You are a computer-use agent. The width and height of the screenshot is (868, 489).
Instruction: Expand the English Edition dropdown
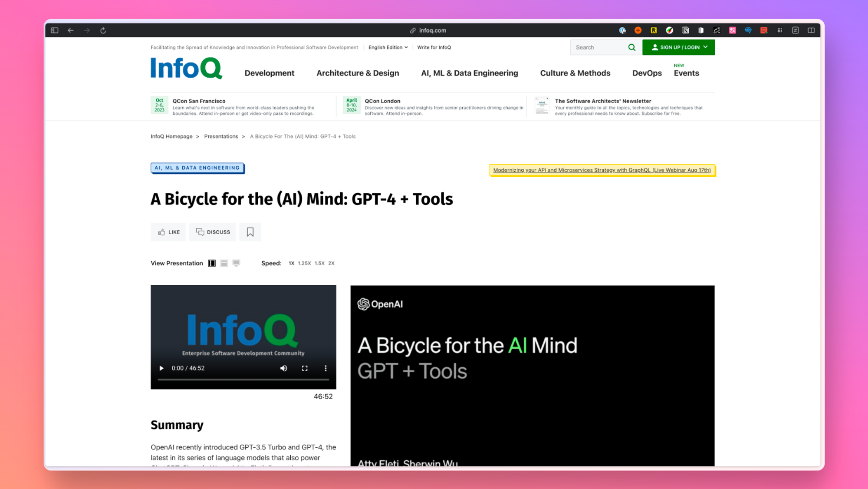[388, 47]
